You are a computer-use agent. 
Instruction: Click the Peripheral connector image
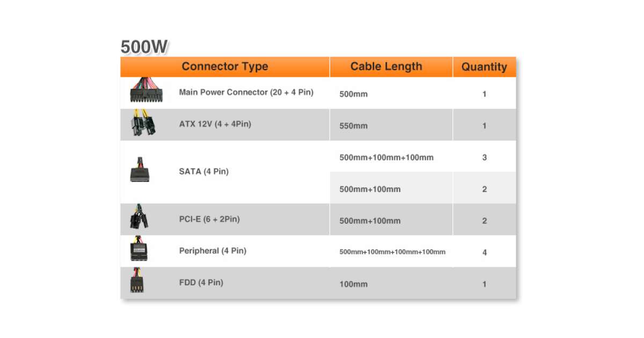(x=139, y=248)
